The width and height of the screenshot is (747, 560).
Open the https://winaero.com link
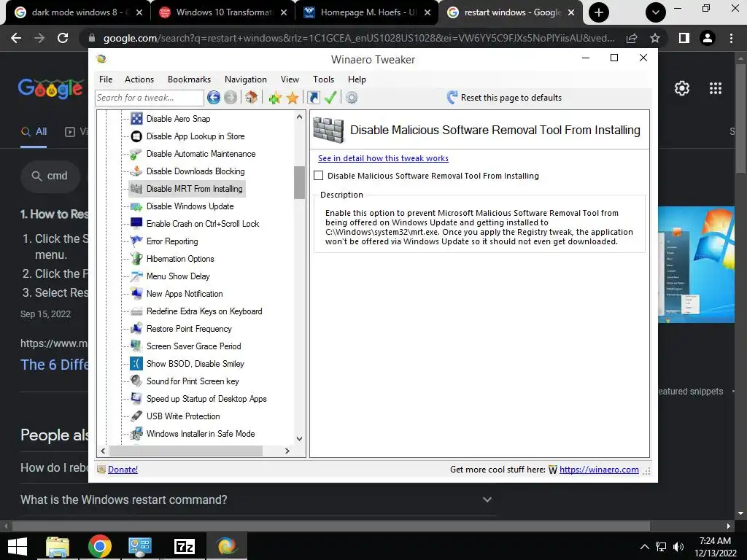599,470
